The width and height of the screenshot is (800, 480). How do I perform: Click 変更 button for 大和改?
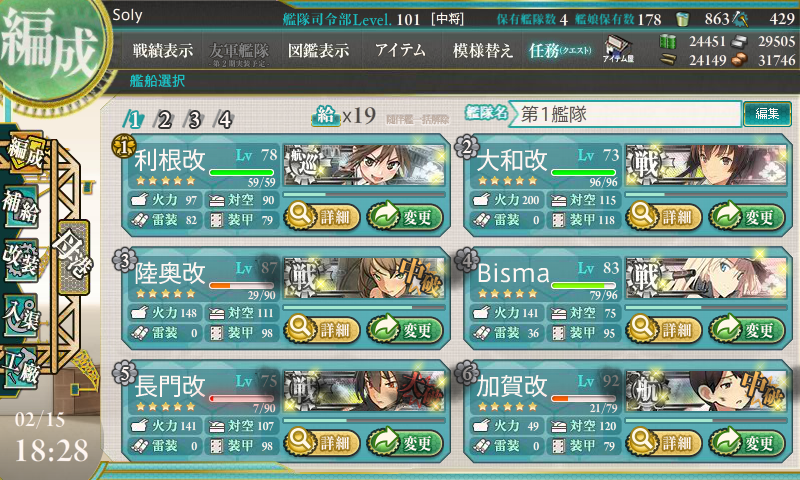tap(746, 217)
